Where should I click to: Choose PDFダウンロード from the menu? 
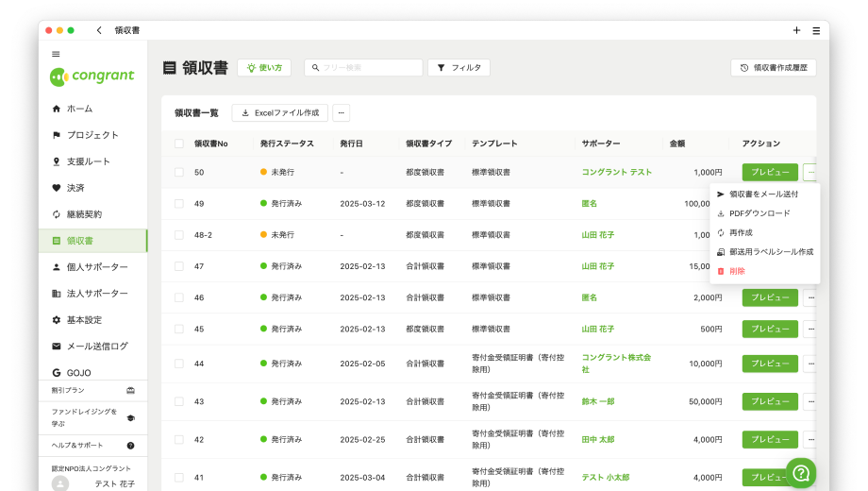[x=764, y=213]
